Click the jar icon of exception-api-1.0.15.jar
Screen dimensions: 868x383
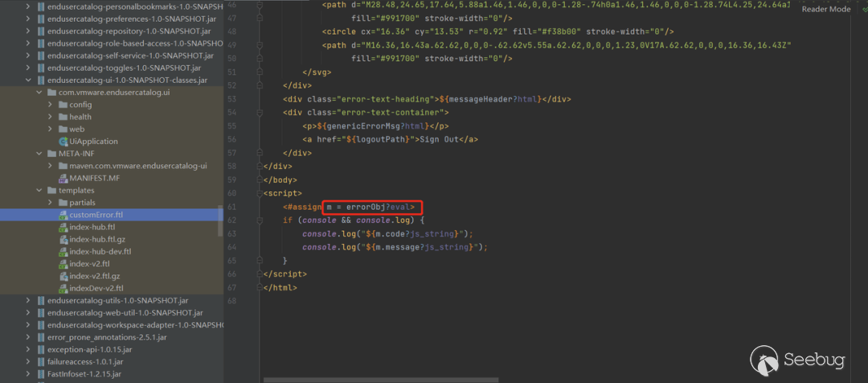click(40, 349)
